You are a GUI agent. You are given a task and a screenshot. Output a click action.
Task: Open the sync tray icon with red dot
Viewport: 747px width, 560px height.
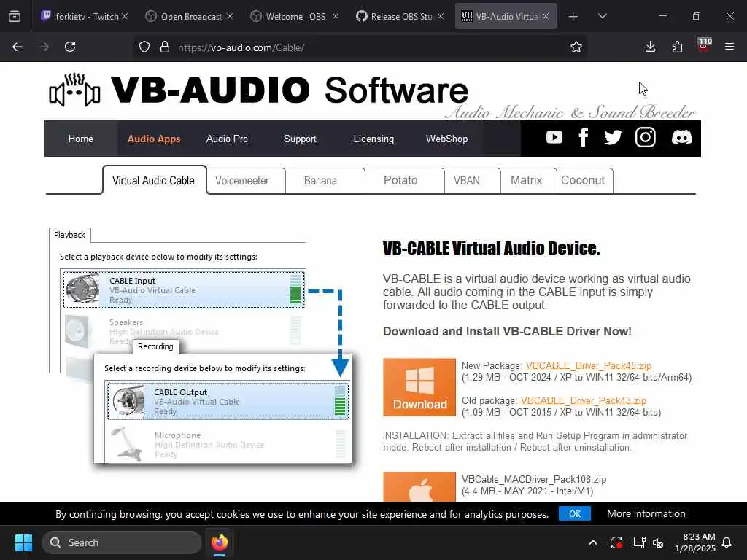pyautogui.click(x=616, y=542)
